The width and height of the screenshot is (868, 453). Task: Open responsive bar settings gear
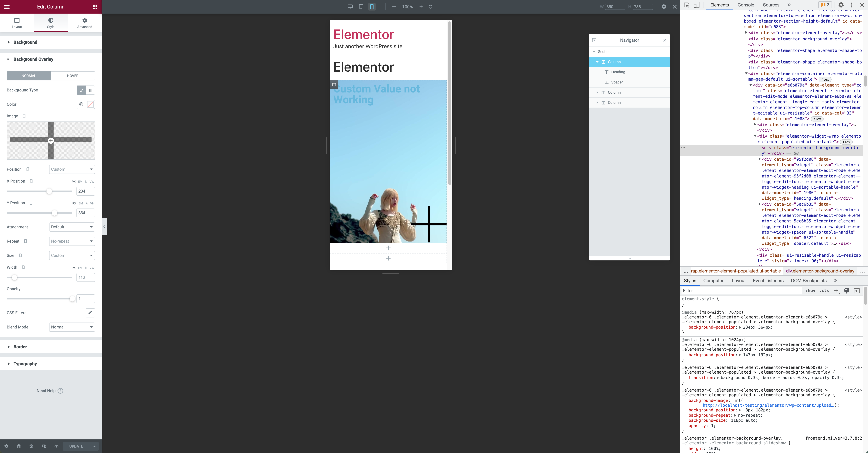click(664, 7)
